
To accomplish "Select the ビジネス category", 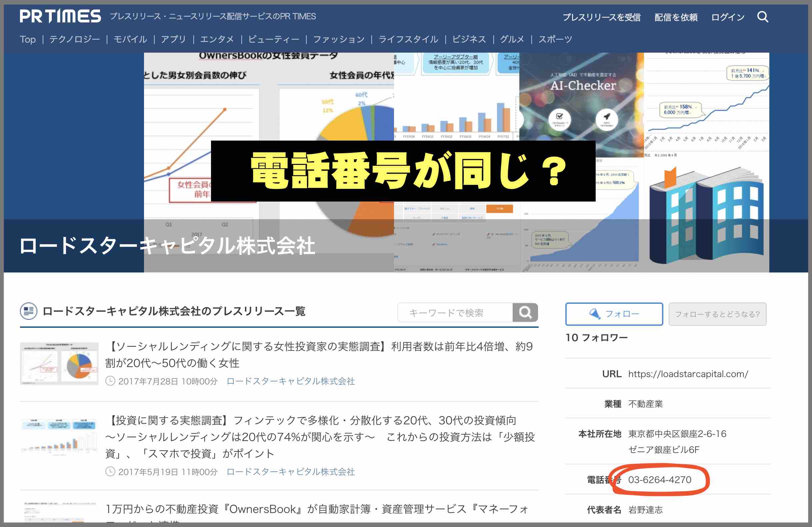I will [469, 39].
